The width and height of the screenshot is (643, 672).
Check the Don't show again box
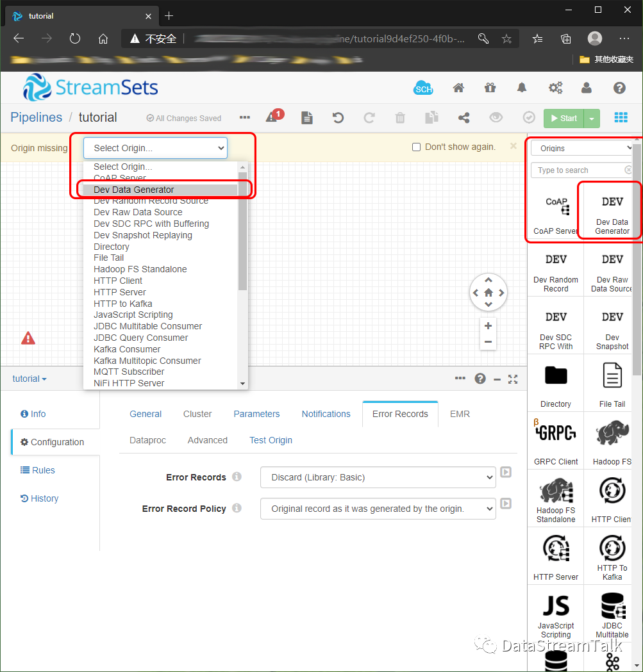click(x=415, y=147)
